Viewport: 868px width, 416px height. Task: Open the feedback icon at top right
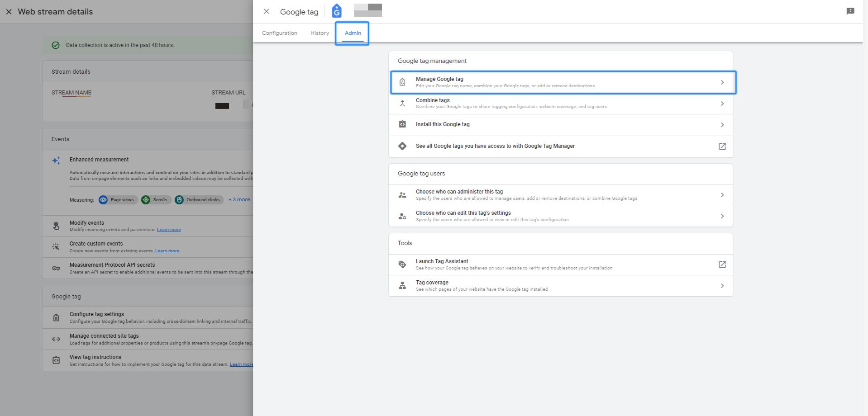(x=850, y=11)
